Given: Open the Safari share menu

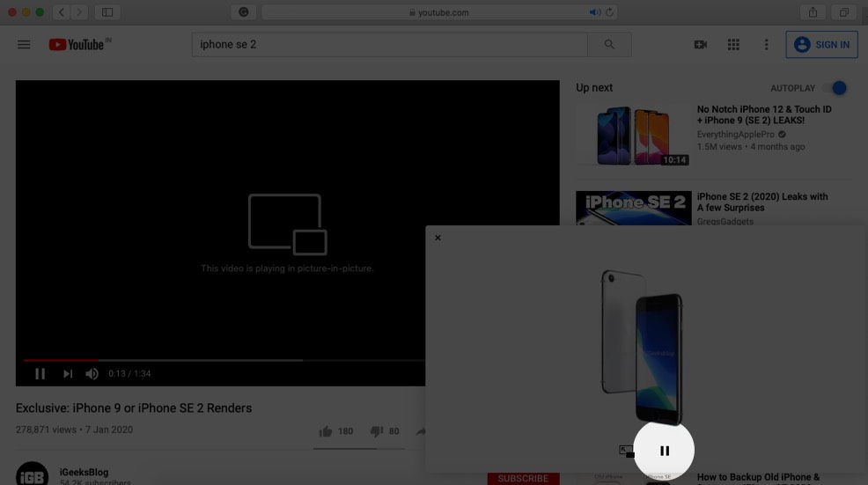Looking at the screenshot, I should pos(813,12).
